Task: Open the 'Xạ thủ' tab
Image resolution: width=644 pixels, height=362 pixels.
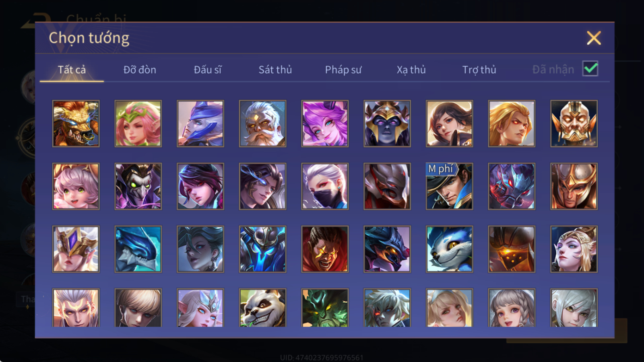Action: tap(411, 70)
